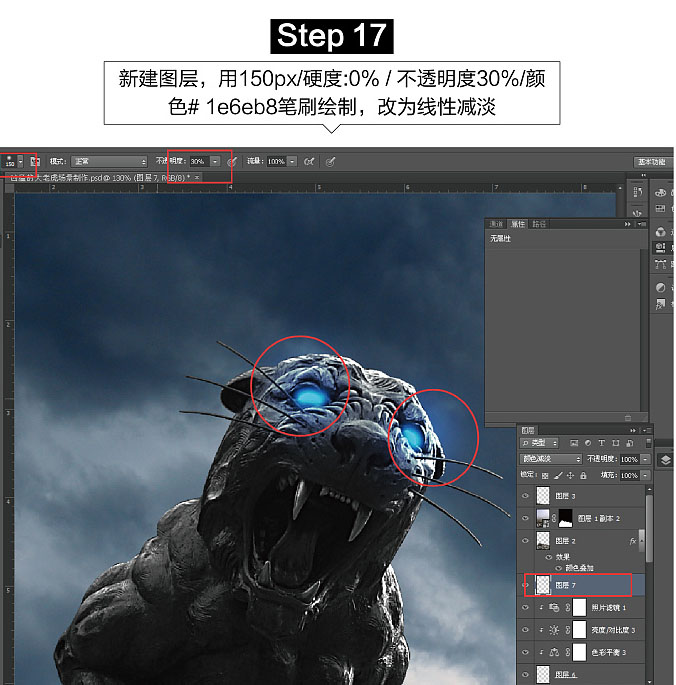676x685 pixels.
Task: Filter layers by type layers icon
Action: click(602, 443)
